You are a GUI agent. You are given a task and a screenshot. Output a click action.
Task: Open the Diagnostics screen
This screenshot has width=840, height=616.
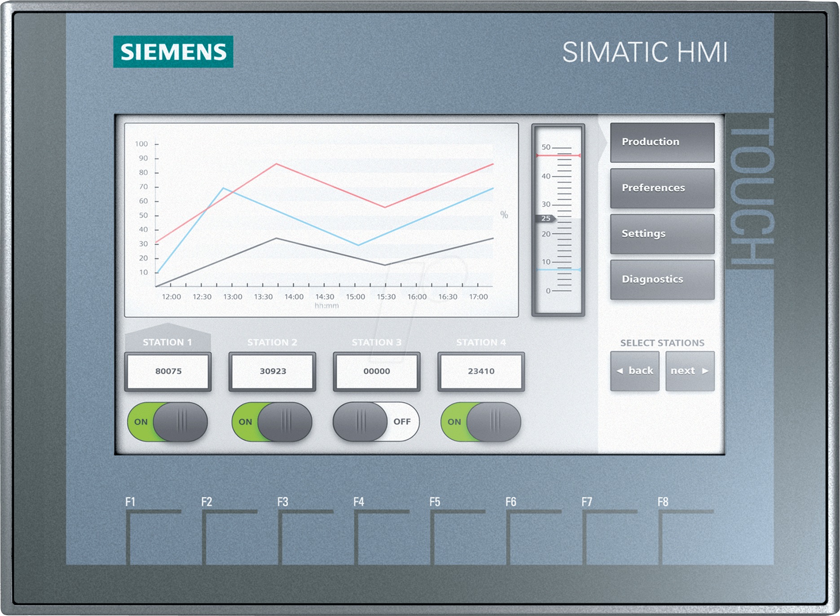tap(662, 280)
